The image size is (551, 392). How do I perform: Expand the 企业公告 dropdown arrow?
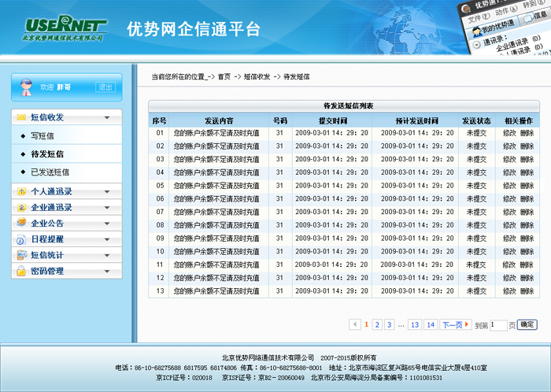click(x=107, y=224)
